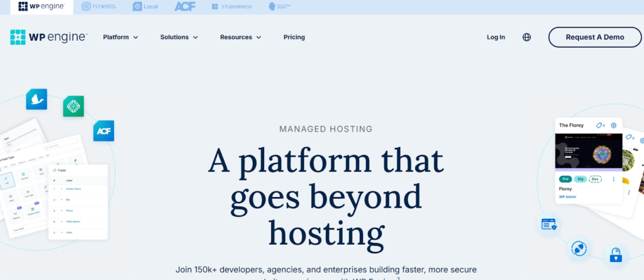
Task: Open the Pricing page
Action: tap(294, 37)
